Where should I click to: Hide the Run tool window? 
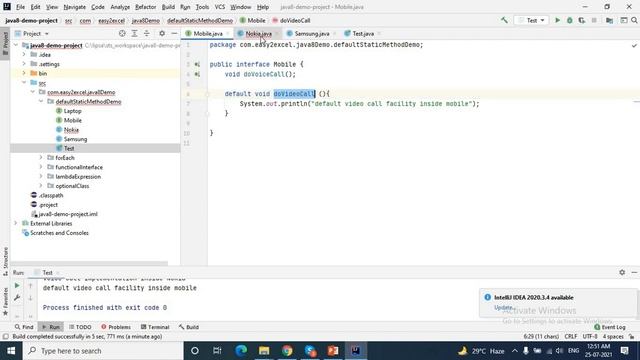(634, 272)
